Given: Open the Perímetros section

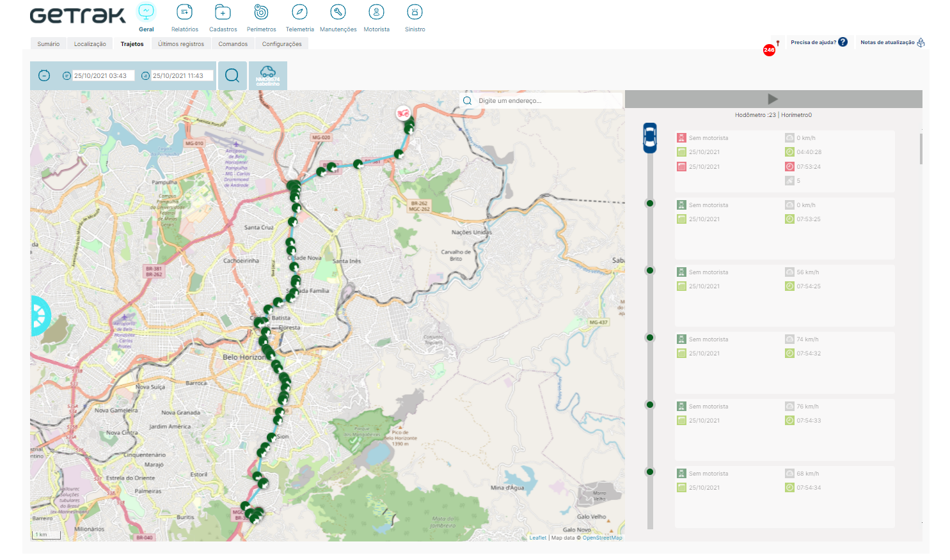Looking at the screenshot, I should click(261, 12).
